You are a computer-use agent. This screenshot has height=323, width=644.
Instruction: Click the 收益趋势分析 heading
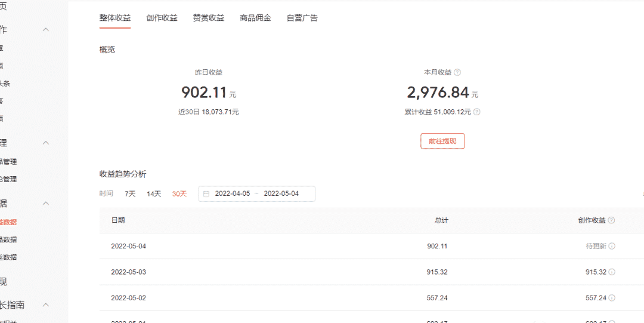(x=123, y=174)
